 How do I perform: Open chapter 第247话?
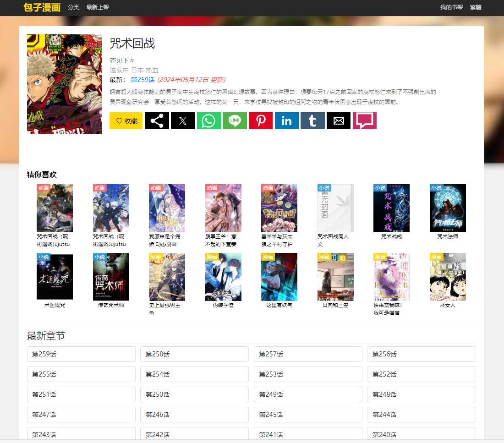[81, 415]
